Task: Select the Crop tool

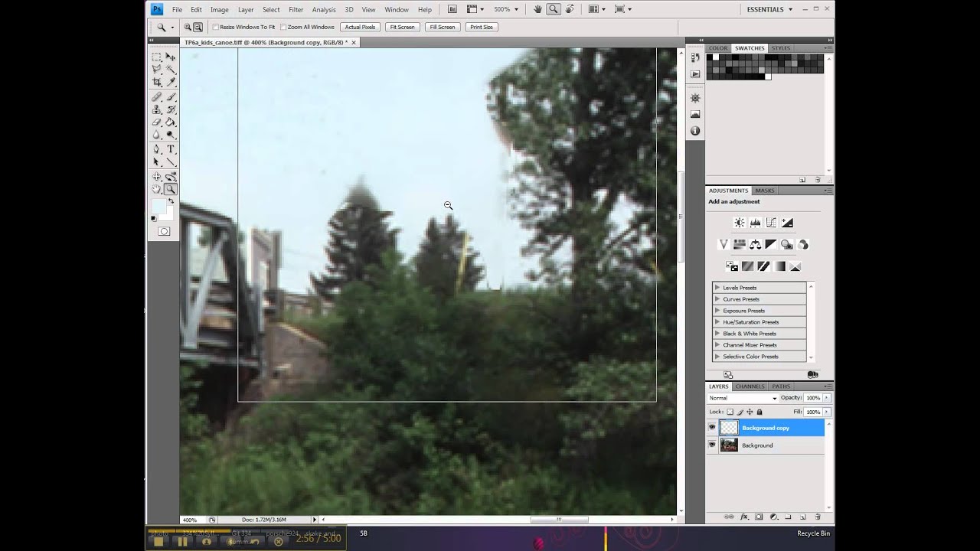Action: coord(157,82)
